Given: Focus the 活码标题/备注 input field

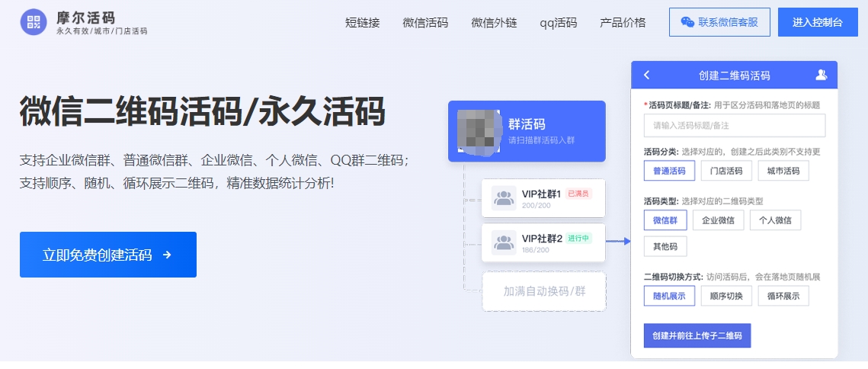Looking at the screenshot, I should pos(735,125).
